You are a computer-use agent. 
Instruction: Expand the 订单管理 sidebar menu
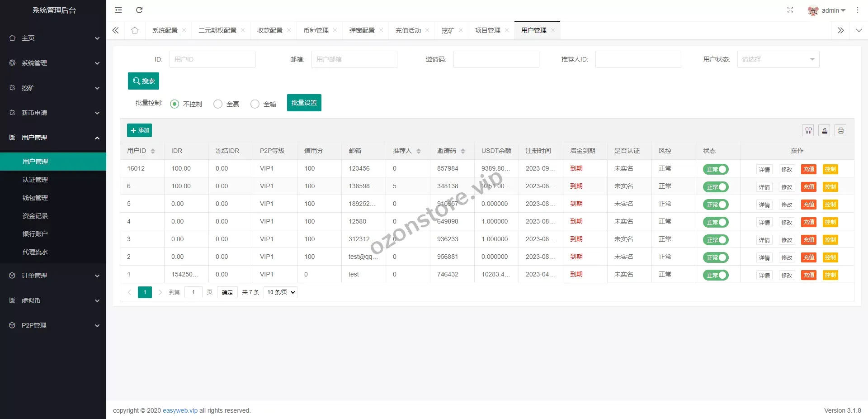coord(53,276)
